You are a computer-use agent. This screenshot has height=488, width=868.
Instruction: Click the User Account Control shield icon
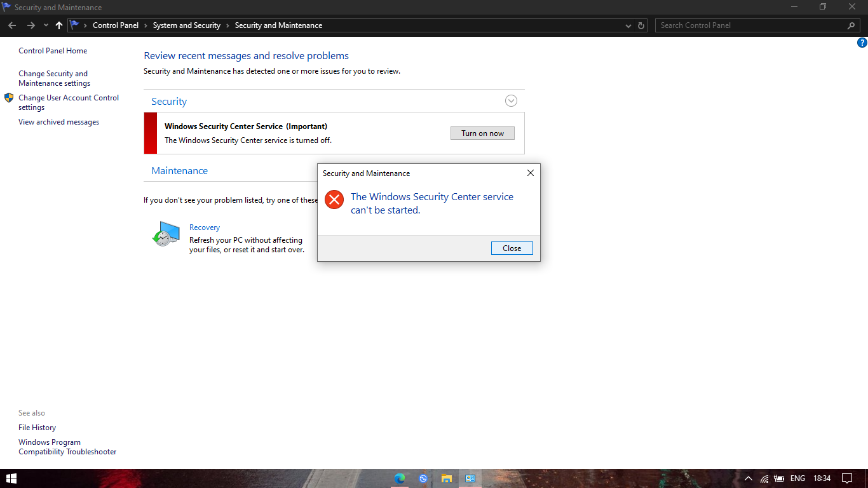click(9, 98)
